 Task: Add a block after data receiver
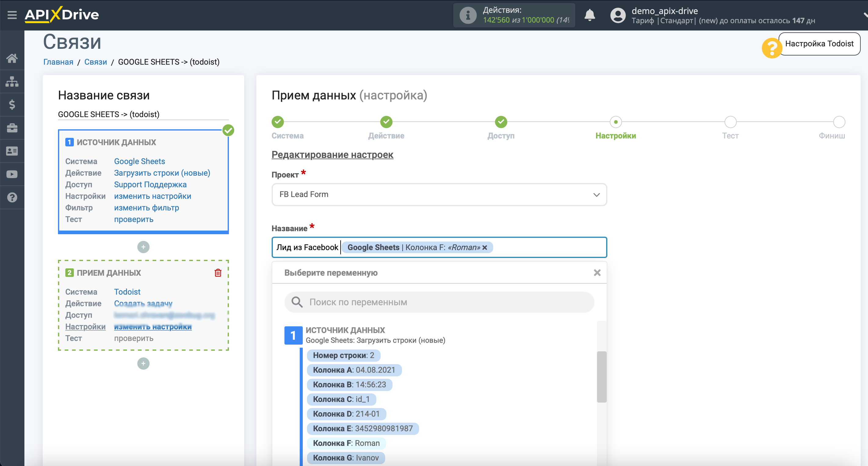point(143,364)
